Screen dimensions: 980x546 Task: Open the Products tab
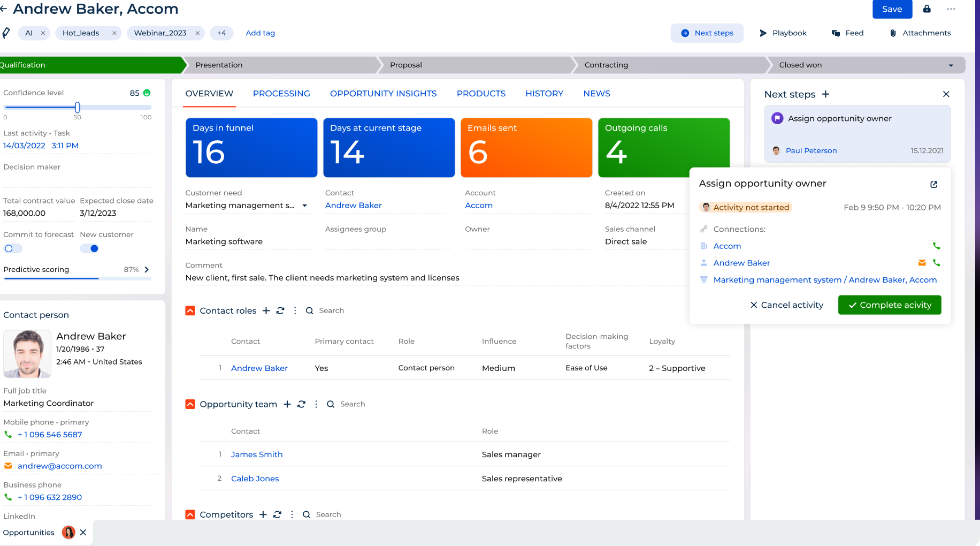(x=480, y=94)
